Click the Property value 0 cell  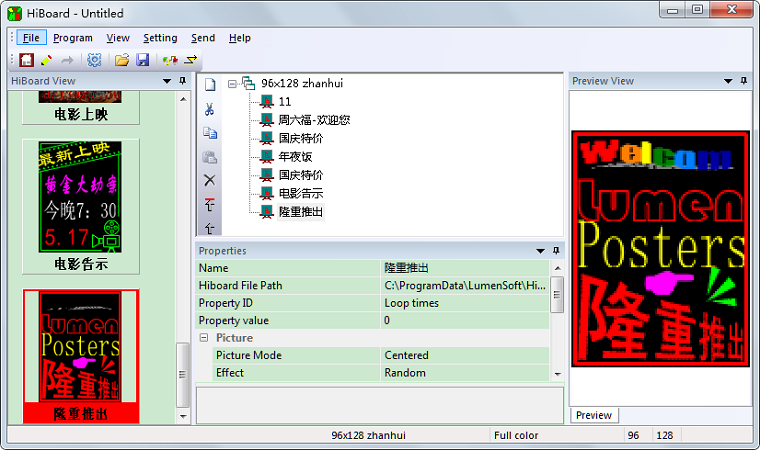[x=465, y=321]
